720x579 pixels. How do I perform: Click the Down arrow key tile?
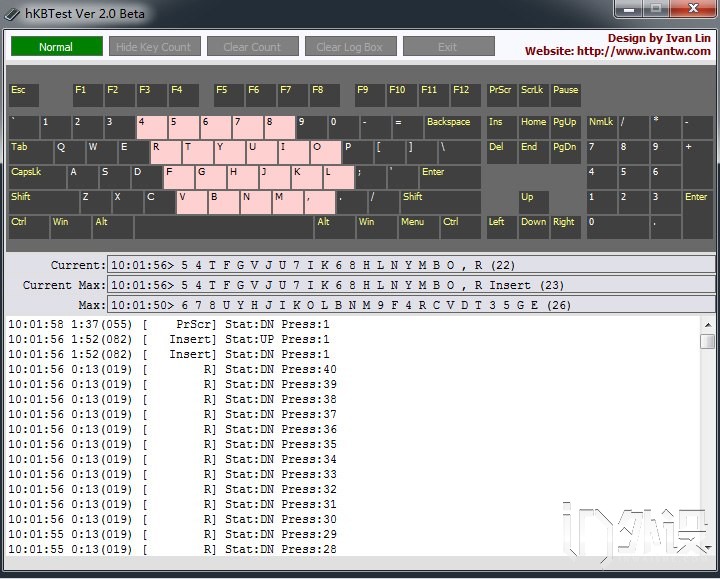[534, 227]
